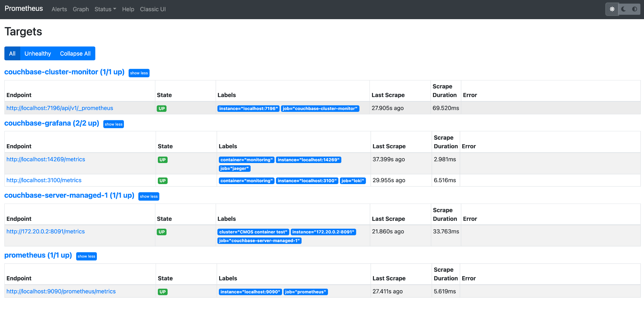Screen dimensions: 644x327
Task: Click the 69.520ms scrape duration
Action: pos(446,108)
